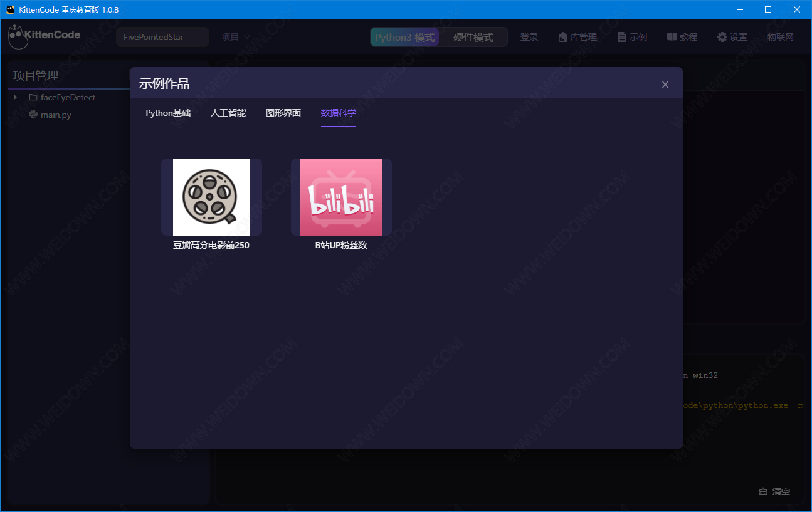Open the 物联网 IoT link
This screenshot has height=512, width=812.
pos(781,38)
